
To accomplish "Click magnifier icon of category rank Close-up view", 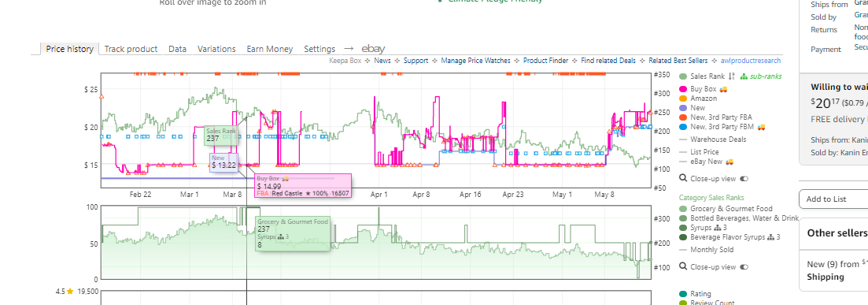I will coord(682,266).
